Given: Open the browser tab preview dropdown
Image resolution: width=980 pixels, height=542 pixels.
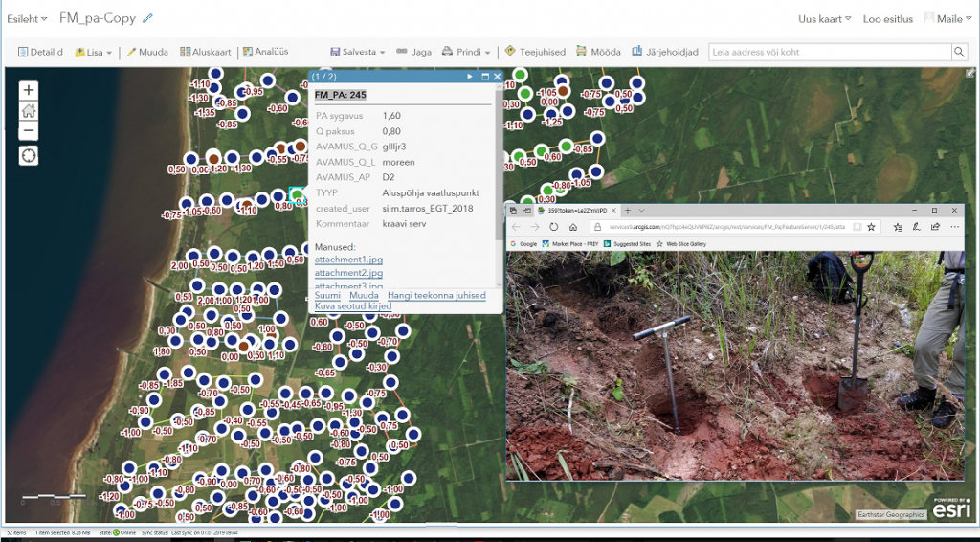Looking at the screenshot, I should coord(641,211).
